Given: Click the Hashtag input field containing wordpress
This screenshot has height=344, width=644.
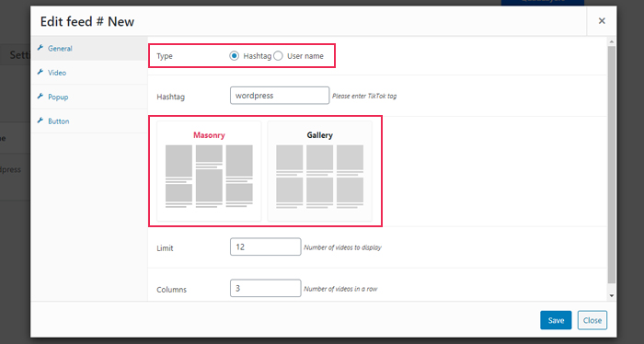Looking at the screenshot, I should coord(280,96).
